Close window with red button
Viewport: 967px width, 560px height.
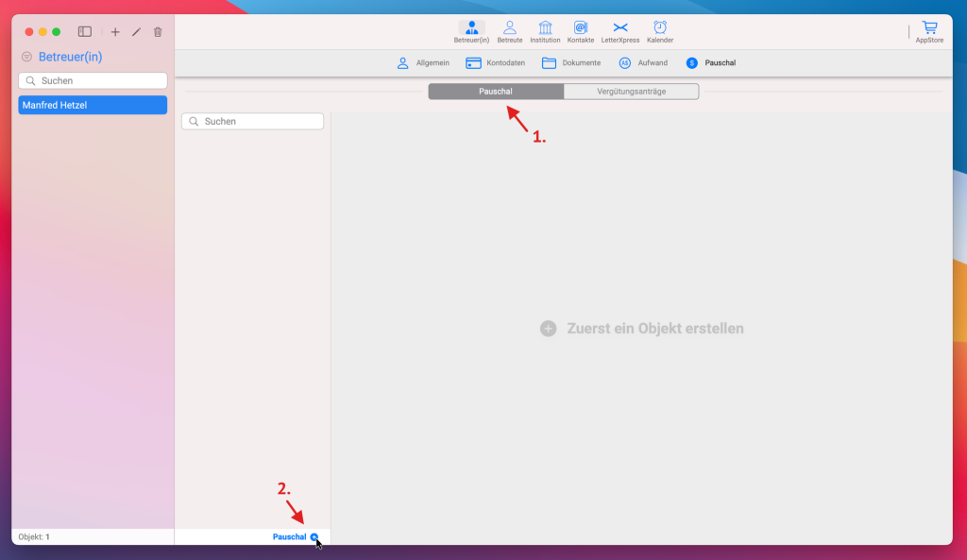click(x=29, y=31)
